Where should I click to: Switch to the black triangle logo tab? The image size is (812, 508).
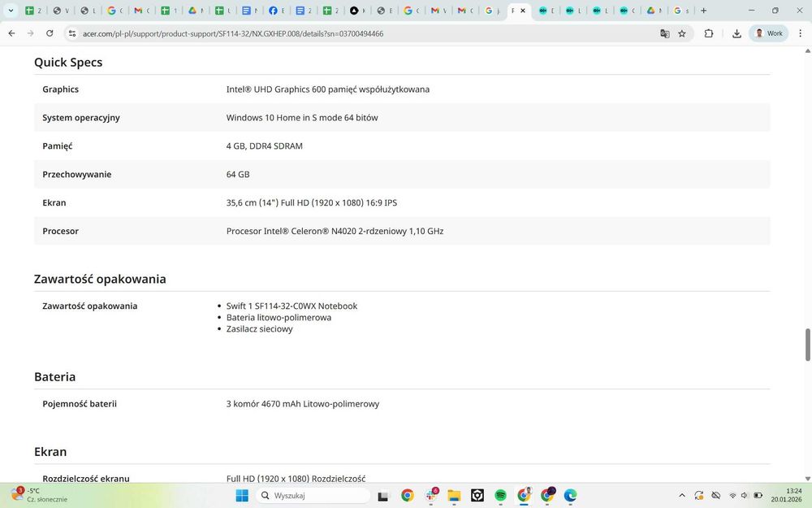point(357,11)
